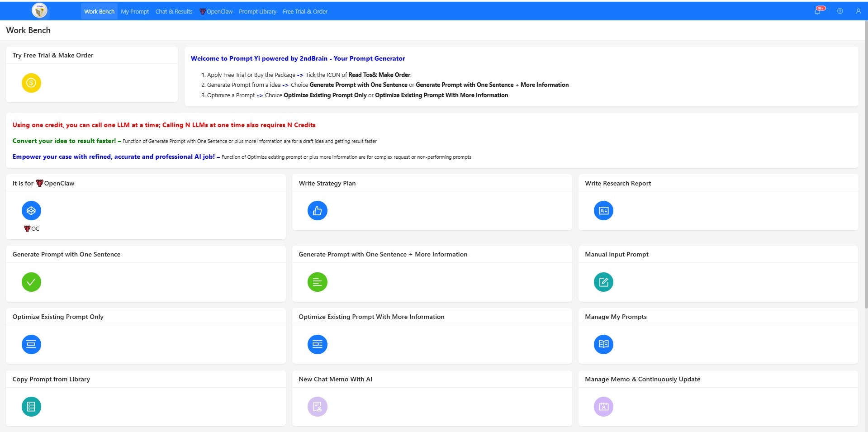Open the Chat & Results menu item
868x432 pixels.
[x=173, y=11]
